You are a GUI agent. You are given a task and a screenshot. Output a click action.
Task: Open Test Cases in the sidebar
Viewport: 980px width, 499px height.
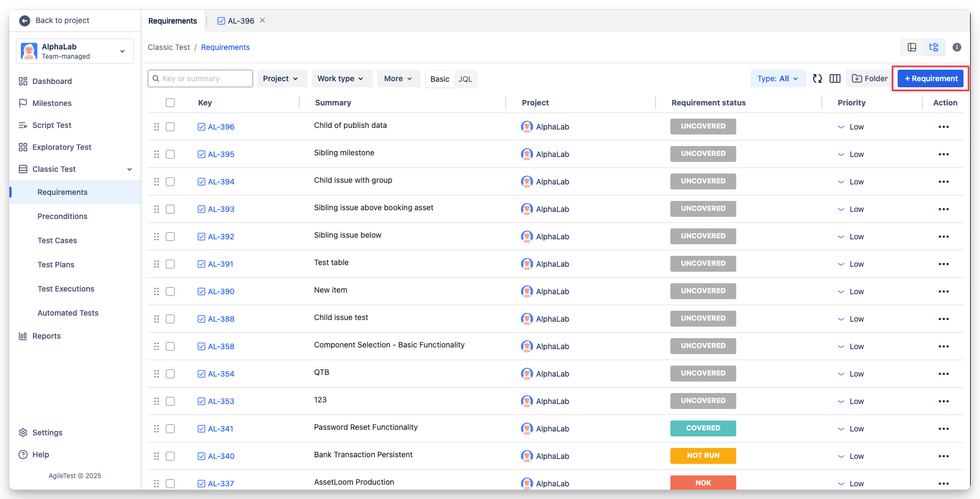pyautogui.click(x=57, y=240)
